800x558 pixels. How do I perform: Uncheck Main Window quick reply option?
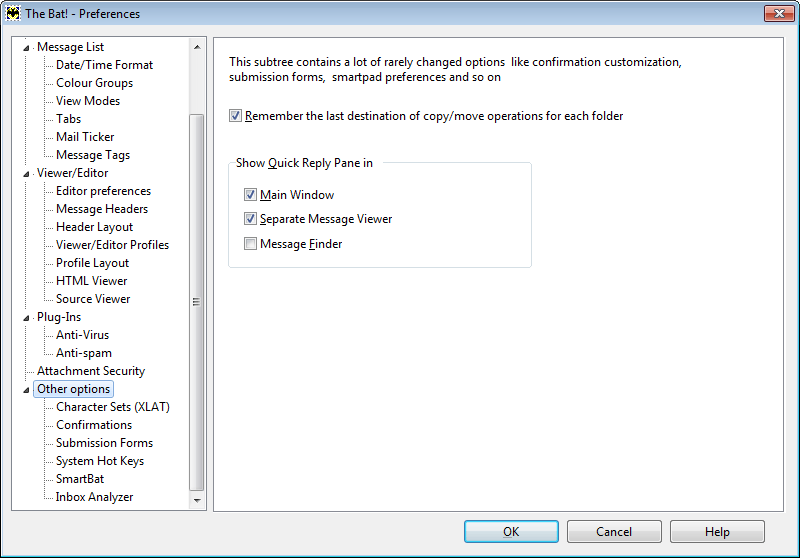pos(250,194)
